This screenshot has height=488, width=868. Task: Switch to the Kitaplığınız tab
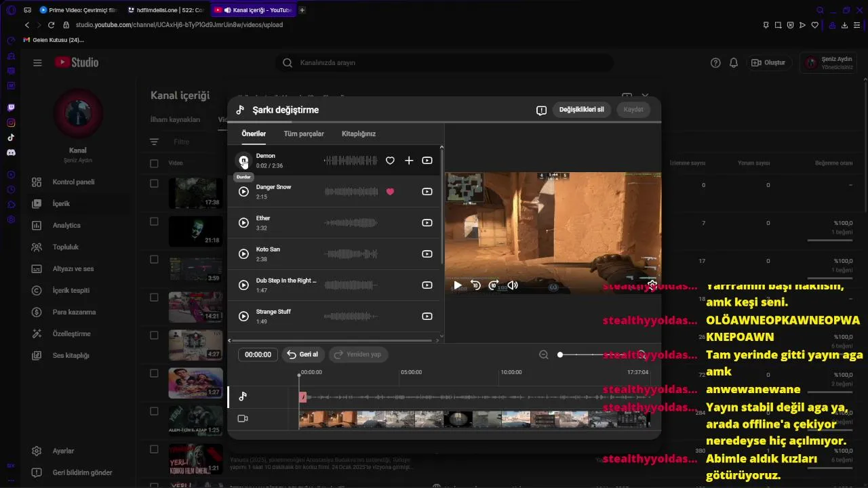click(x=359, y=134)
